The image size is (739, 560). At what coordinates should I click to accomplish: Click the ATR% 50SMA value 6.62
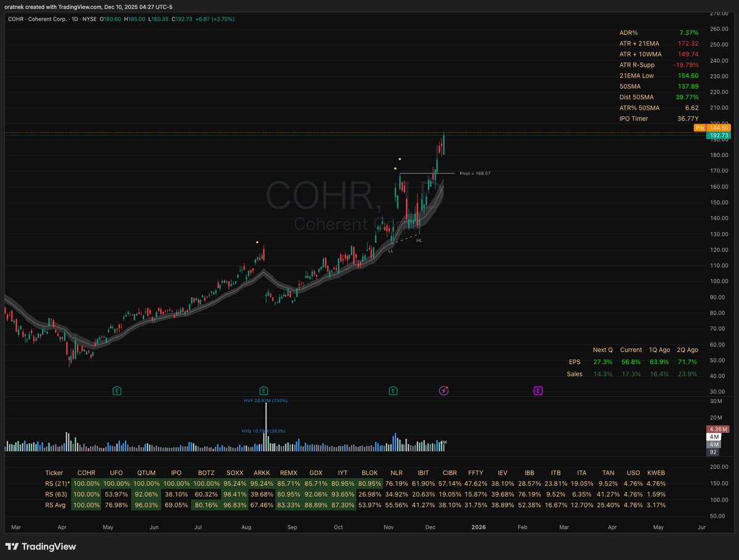(692, 107)
